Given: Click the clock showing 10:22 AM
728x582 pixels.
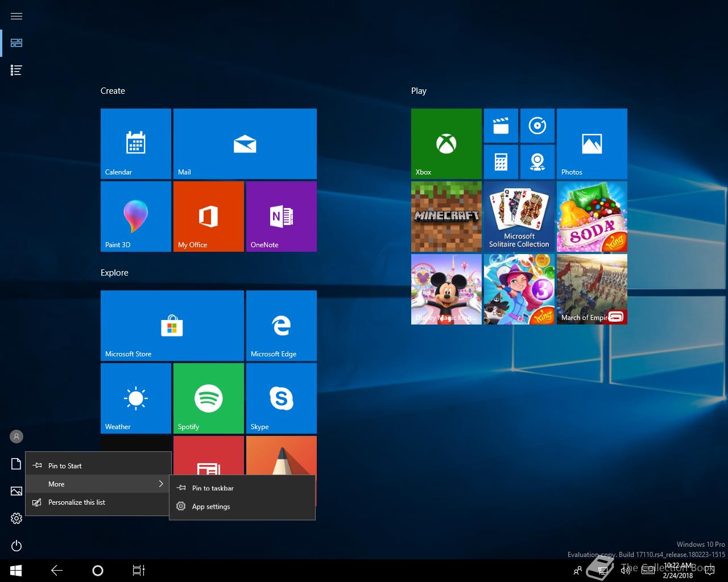Looking at the screenshot, I should [x=678, y=571].
